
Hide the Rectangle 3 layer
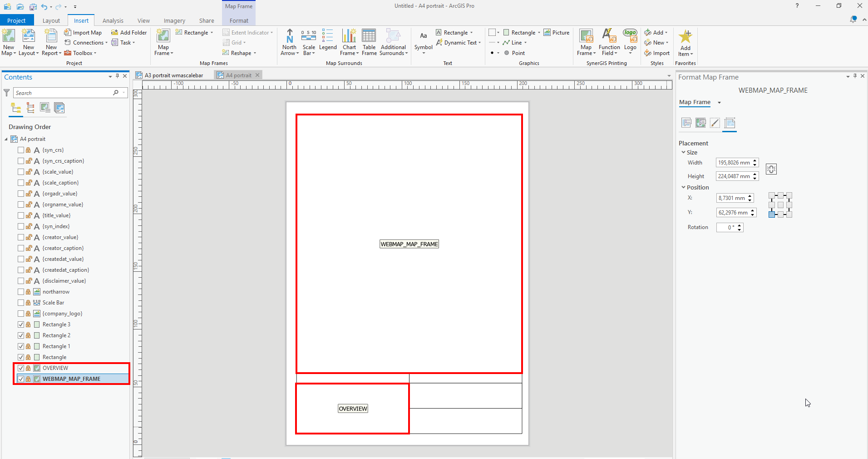pyautogui.click(x=21, y=324)
